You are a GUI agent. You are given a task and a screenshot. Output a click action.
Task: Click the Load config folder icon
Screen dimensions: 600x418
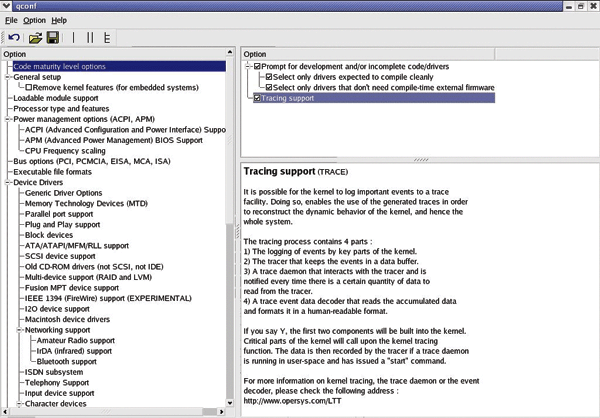34,38
